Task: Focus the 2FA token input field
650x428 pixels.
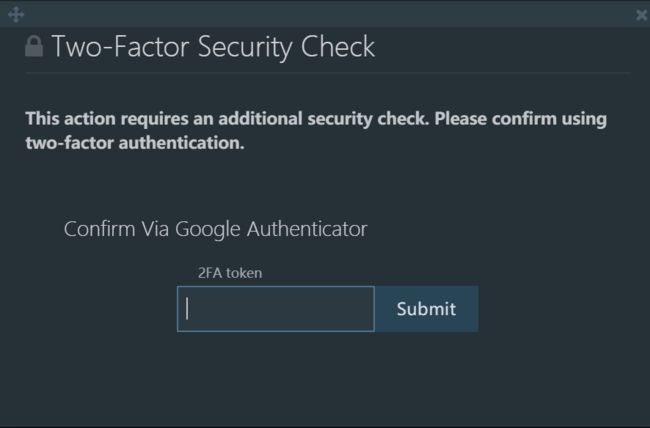Action: 276,309
